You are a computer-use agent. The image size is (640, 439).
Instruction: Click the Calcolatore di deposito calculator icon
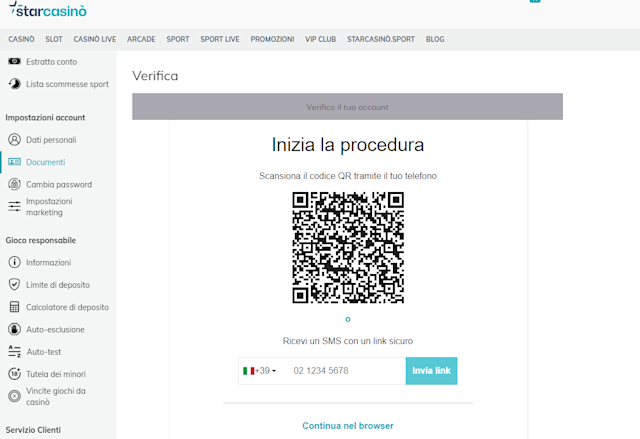[14, 307]
